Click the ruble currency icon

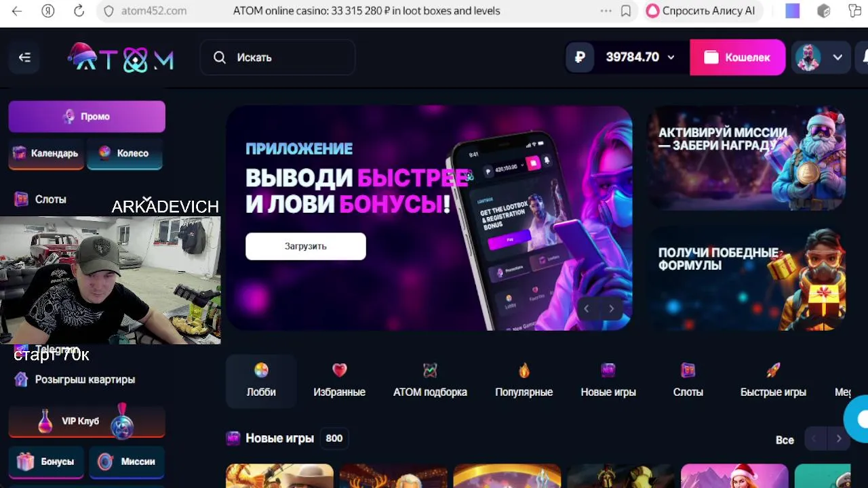coord(580,58)
